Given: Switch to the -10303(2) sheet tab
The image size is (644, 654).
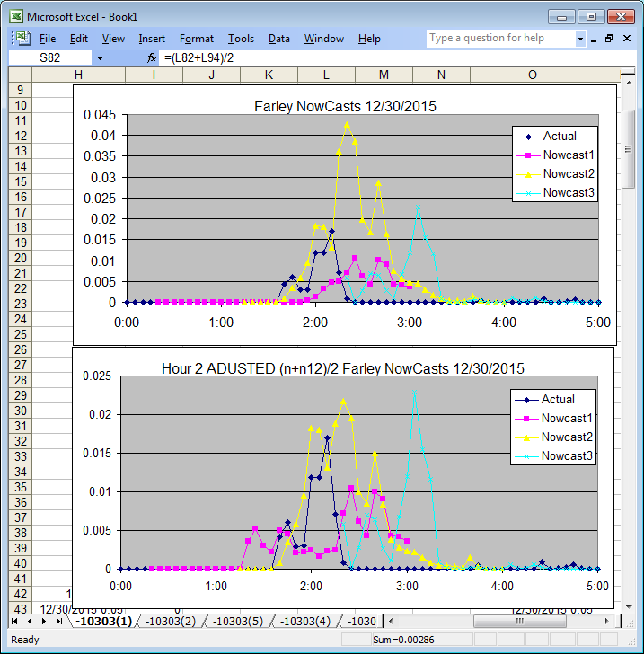Looking at the screenshot, I should point(171,622).
